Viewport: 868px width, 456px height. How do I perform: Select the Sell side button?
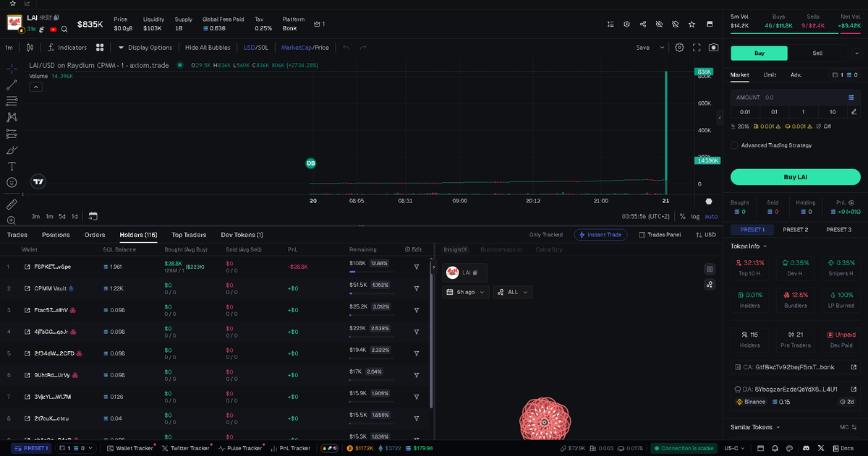tap(817, 53)
